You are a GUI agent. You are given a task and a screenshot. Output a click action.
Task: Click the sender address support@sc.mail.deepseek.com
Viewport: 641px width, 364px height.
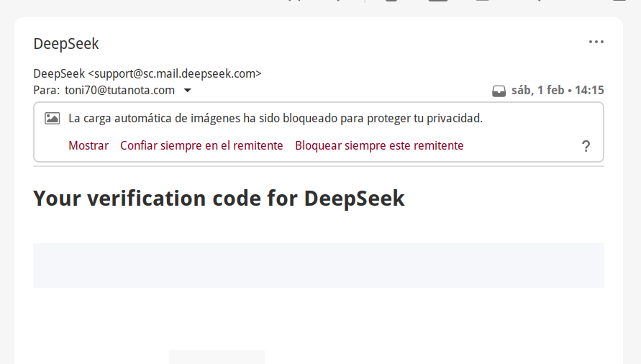pyautogui.click(x=175, y=73)
